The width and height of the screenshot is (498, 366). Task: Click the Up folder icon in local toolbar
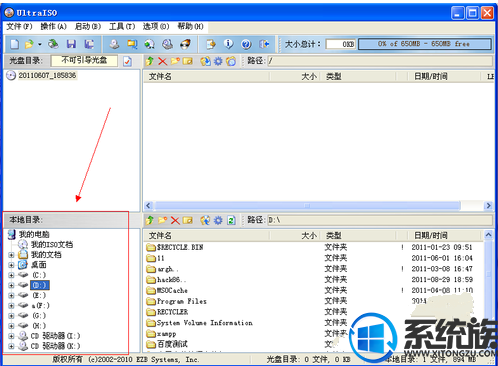point(150,220)
